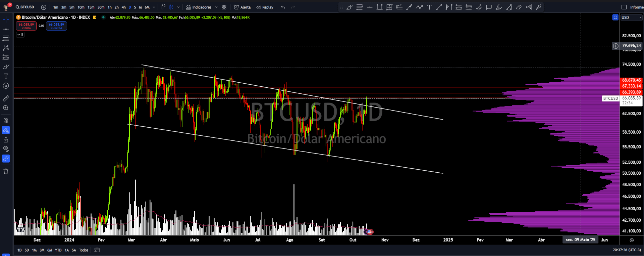The height and width of the screenshot is (256, 644).
Task: Open the go-to-date calendar icon
Action: pyautogui.click(x=97, y=250)
